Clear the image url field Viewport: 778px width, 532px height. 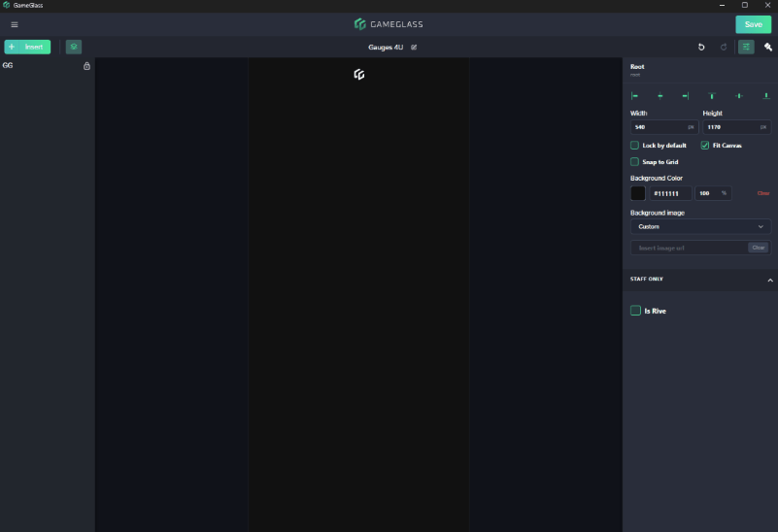(759, 248)
